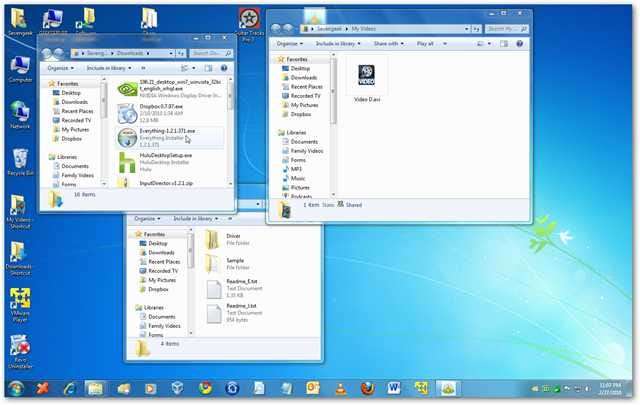Open Google Chrome from the taskbar
Screen dimensions: 640x405
tap(205, 388)
